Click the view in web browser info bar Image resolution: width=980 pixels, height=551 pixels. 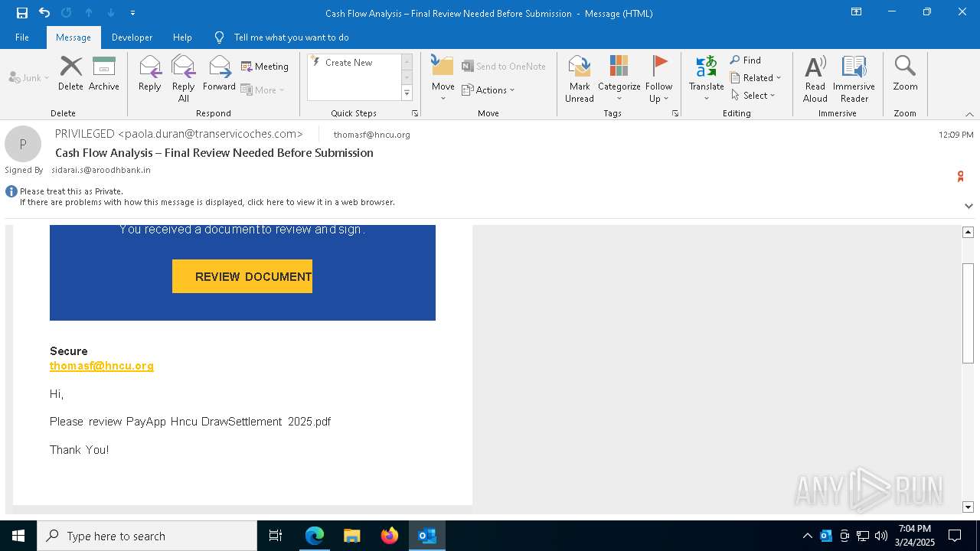pyautogui.click(x=207, y=203)
